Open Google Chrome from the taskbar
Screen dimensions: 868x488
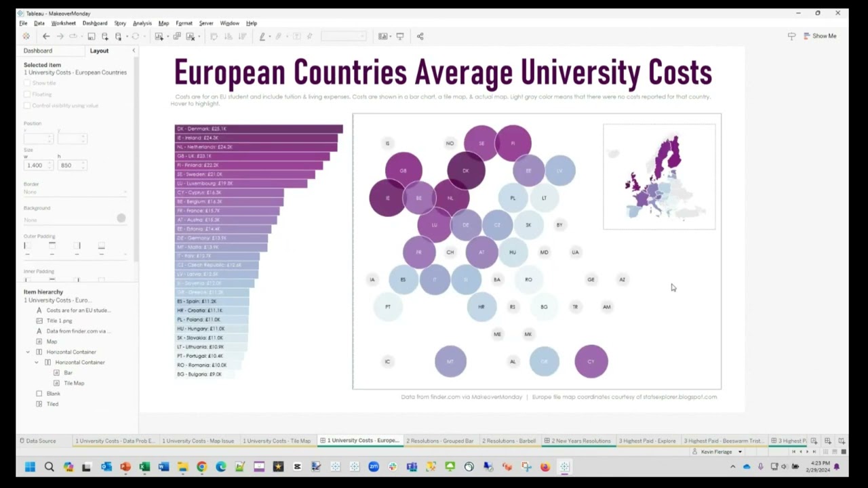[202, 466]
